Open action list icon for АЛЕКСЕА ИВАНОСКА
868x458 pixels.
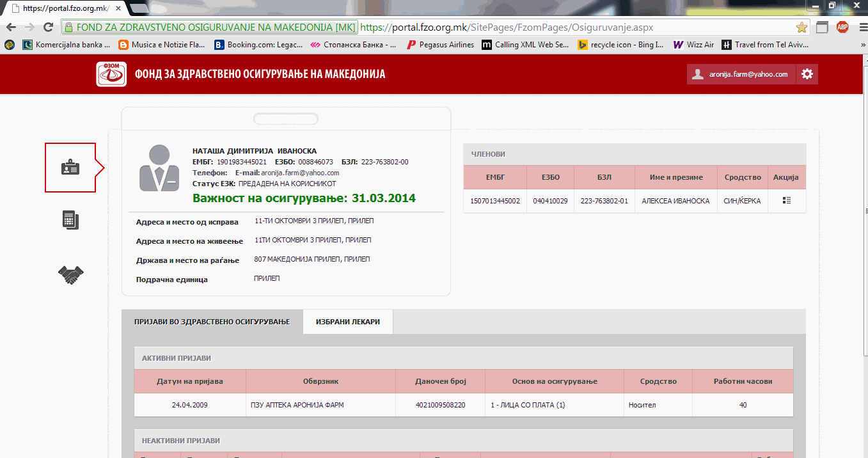(x=786, y=200)
